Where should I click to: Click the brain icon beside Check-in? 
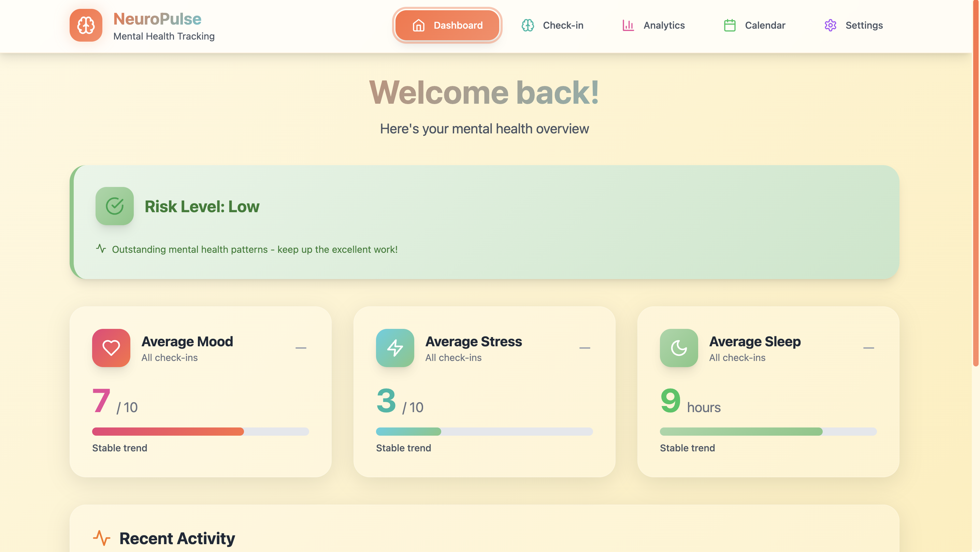tap(527, 25)
